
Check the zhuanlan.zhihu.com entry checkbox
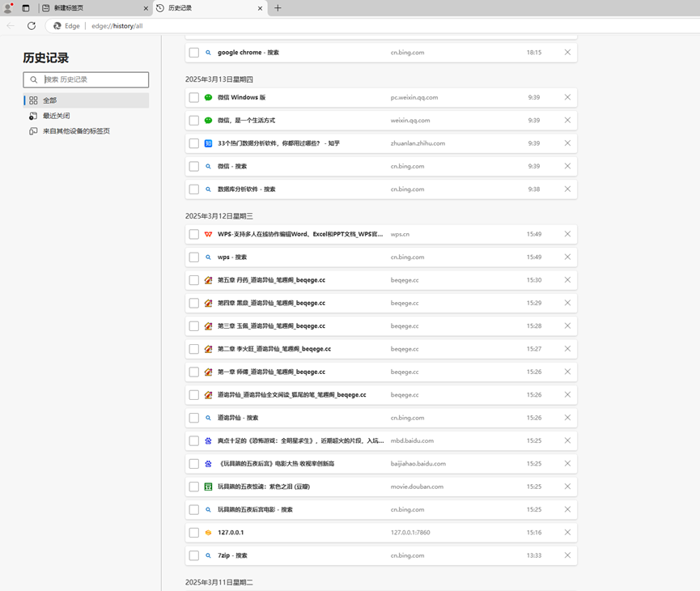pyautogui.click(x=193, y=143)
